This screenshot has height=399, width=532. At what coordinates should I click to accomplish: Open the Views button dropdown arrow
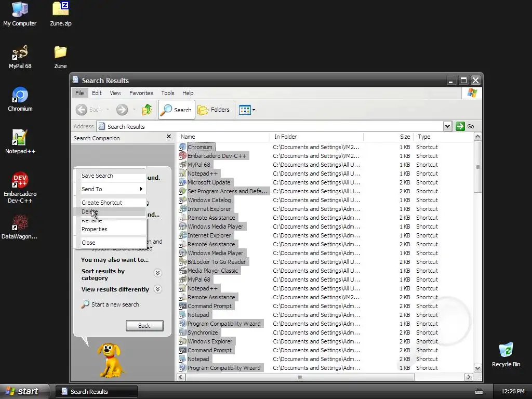pos(254,110)
